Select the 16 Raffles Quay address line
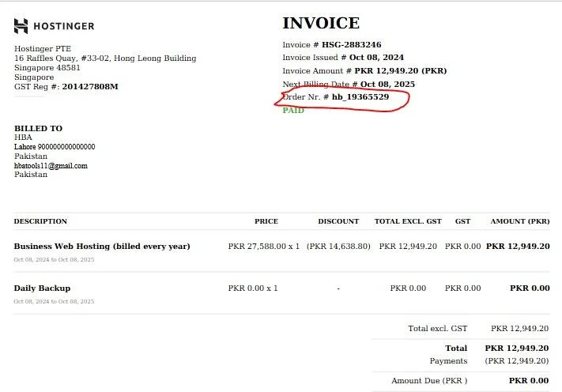Image resolution: width=562 pixels, height=392 pixels. point(105,58)
